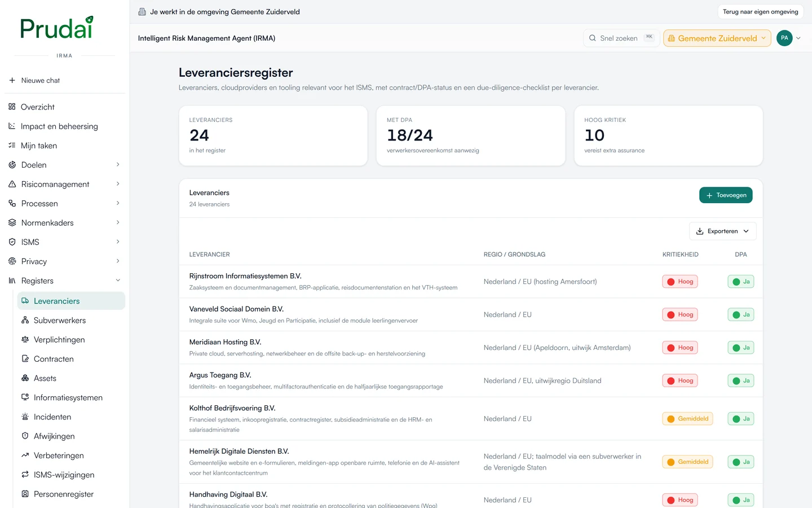Click the Overzicht grid icon
Viewport: 812px width, 508px height.
(12, 107)
